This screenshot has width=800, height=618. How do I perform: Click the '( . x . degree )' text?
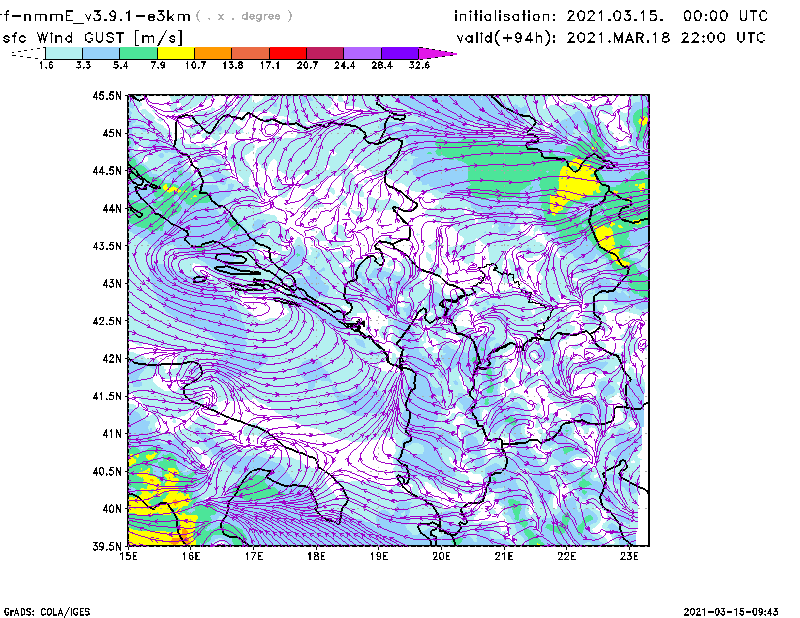(x=244, y=16)
